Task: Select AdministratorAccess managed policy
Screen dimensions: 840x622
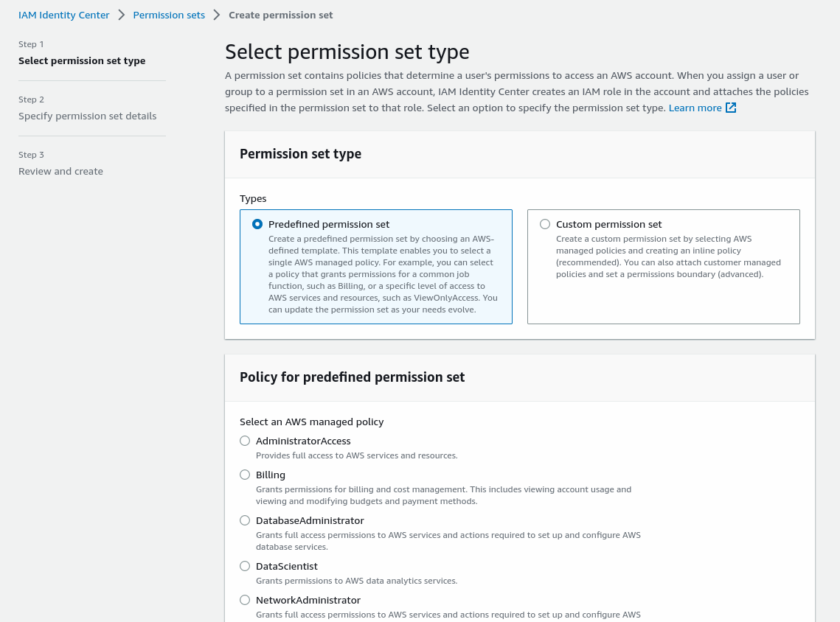Action: [245, 441]
